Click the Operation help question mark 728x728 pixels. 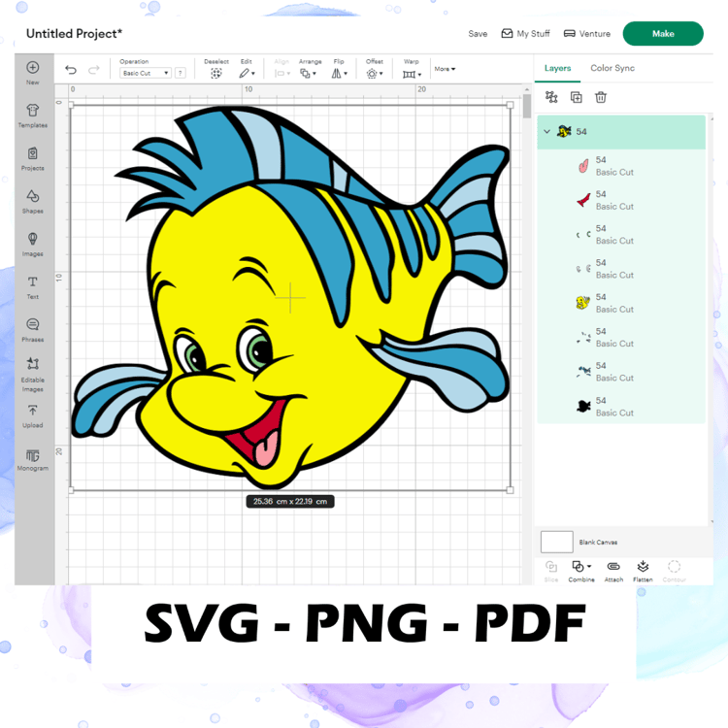[181, 73]
